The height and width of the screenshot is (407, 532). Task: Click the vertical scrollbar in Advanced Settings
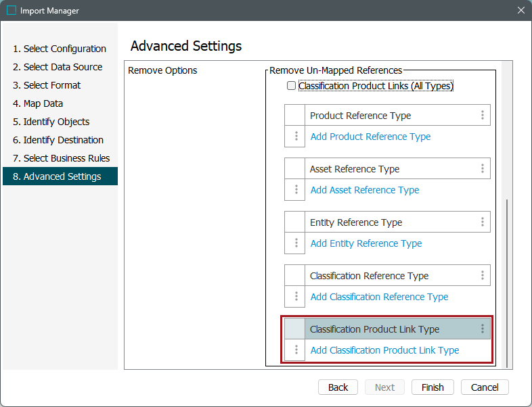[x=508, y=284]
